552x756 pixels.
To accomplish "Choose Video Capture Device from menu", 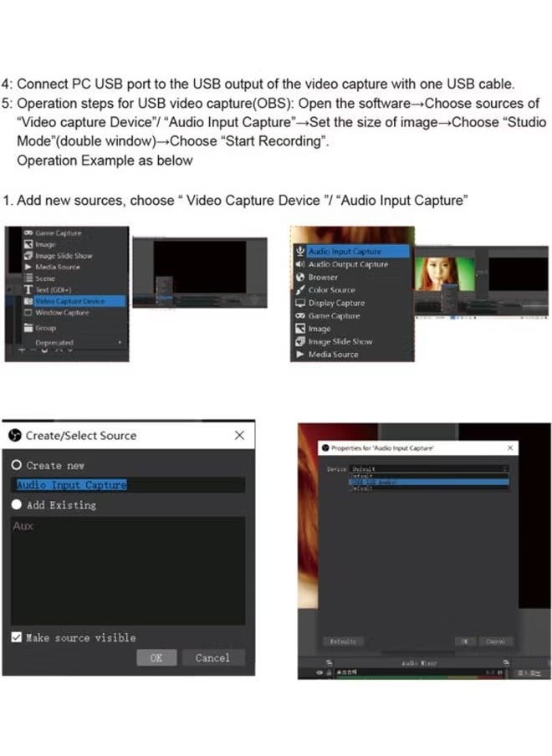I will click(x=70, y=301).
